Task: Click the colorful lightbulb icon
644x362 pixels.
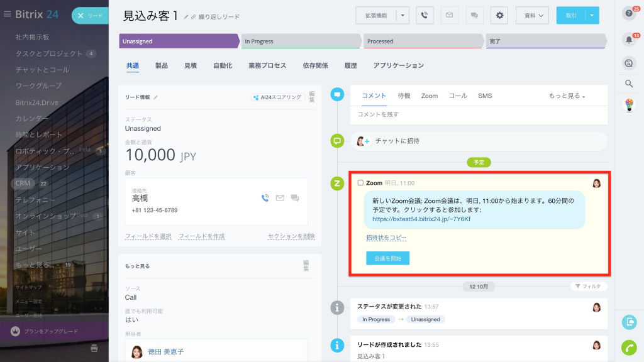Action: point(629,105)
